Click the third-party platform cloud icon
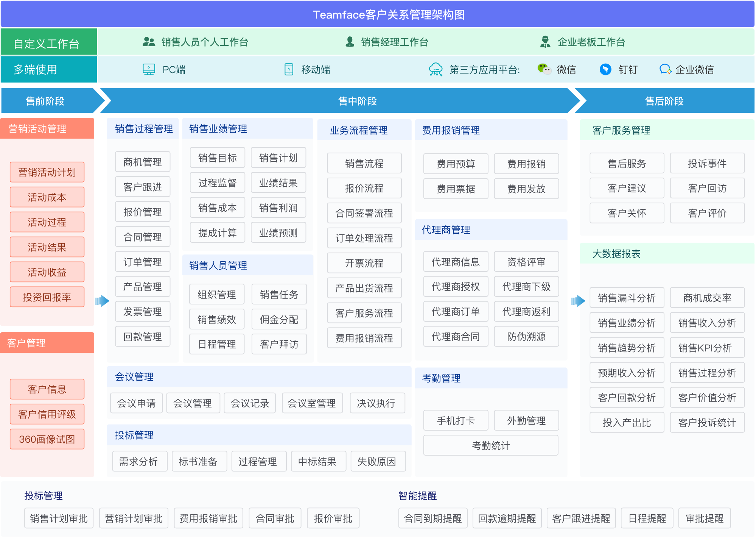Image resolution: width=756 pixels, height=537 pixels. point(436,69)
